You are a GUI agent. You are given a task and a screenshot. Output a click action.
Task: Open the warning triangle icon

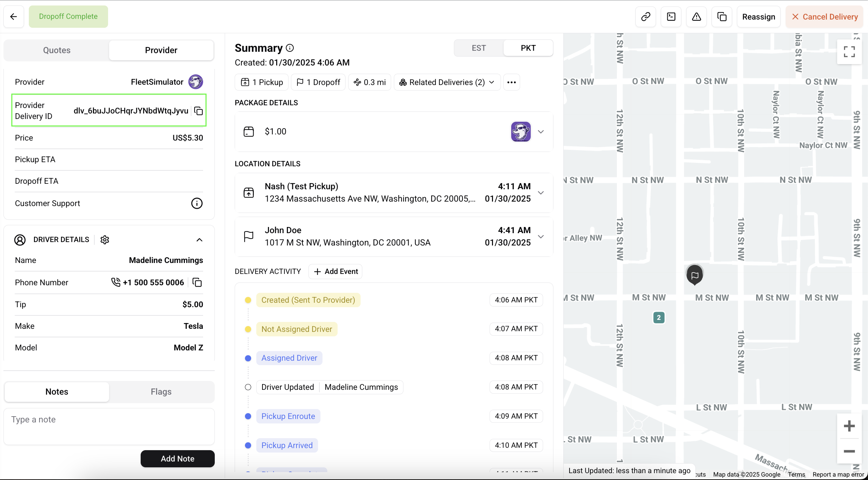tap(696, 16)
